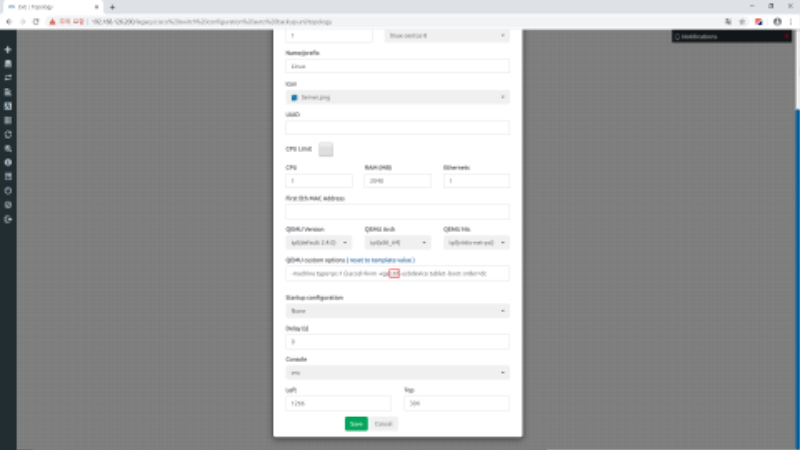
Task: Open Lab details sidebar icon
Action: [x=8, y=177]
